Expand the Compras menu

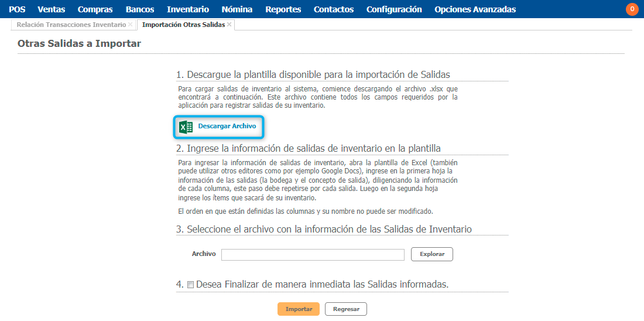point(95,9)
